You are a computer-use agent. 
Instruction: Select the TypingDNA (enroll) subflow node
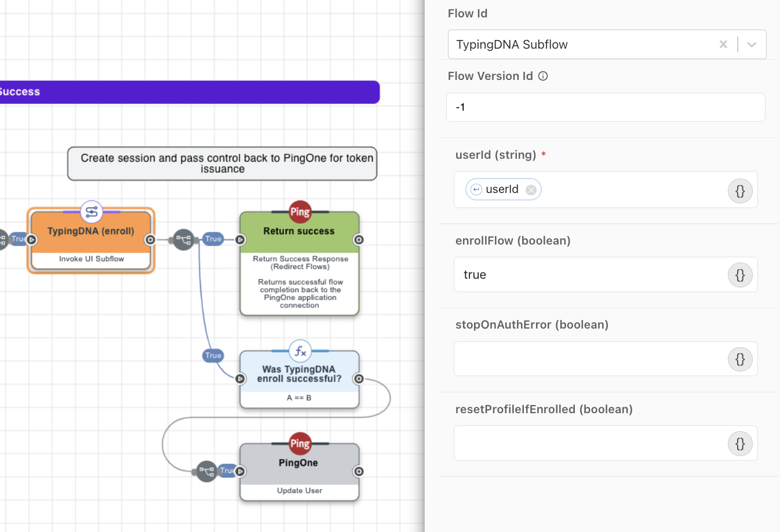91,241
